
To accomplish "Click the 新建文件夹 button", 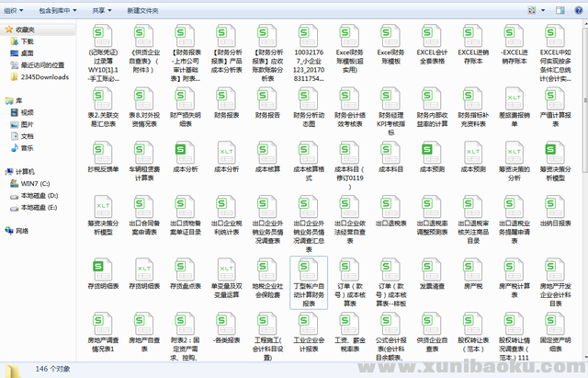I will coord(142,9).
